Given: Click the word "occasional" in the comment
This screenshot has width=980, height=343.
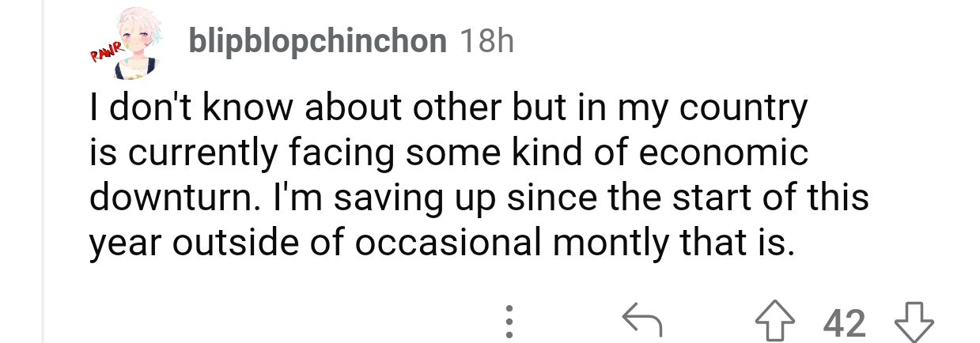Looking at the screenshot, I should pyautogui.click(x=448, y=243).
